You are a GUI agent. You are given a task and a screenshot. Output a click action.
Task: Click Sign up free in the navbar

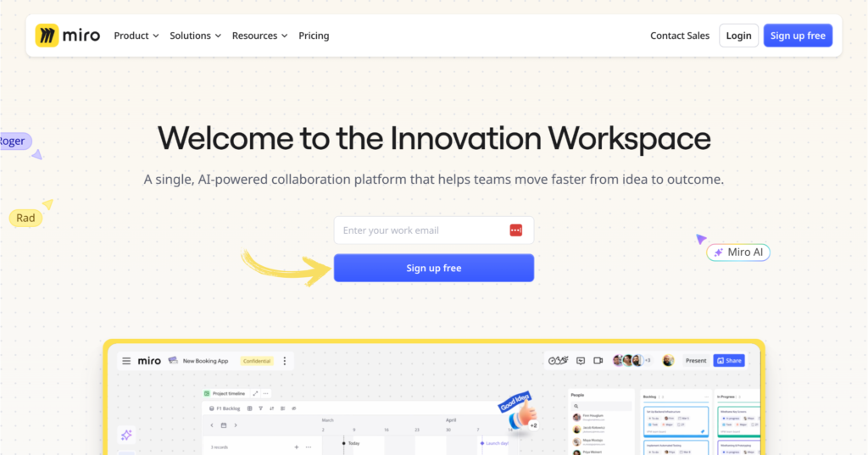pyautogui.click(x=798, y=36)
